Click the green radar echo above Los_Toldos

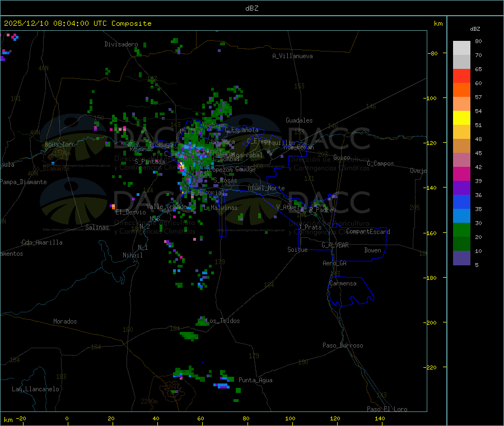[203, 321]
